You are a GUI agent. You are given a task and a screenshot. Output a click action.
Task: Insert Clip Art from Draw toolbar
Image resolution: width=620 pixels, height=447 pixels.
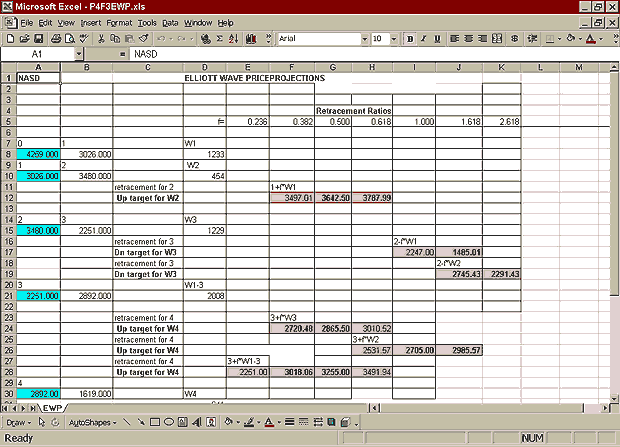coord(211,422)
